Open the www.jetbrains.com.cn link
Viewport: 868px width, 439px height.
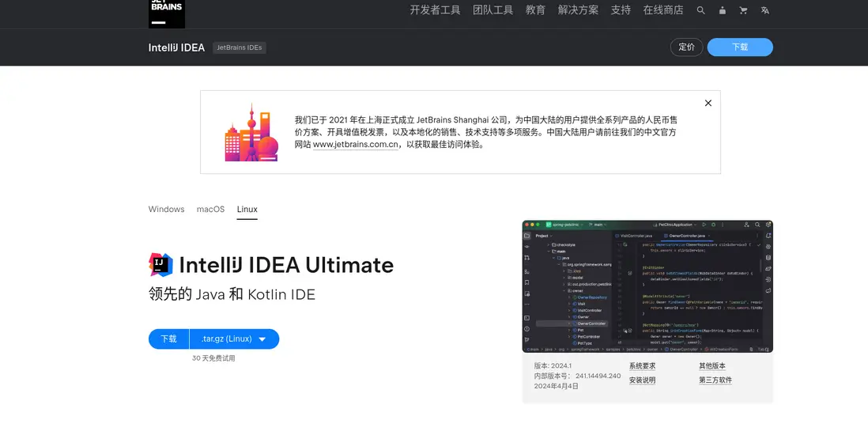356,145
